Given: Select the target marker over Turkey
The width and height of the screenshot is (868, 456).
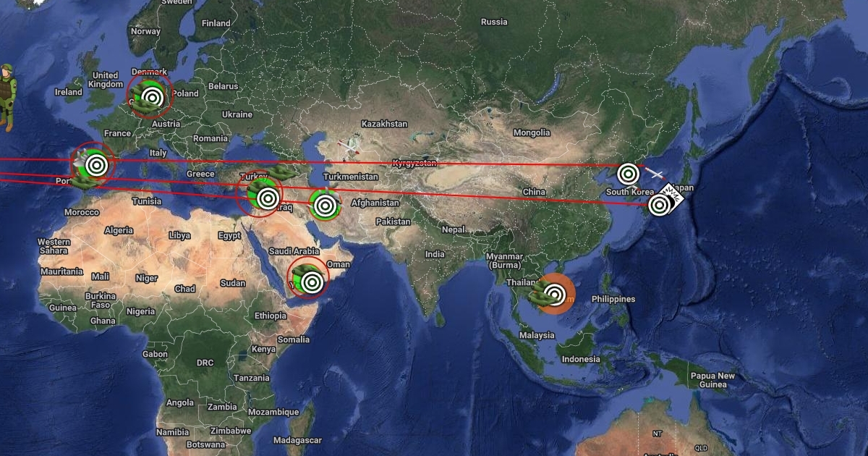Looking at the screenshot, I should 268,198.
